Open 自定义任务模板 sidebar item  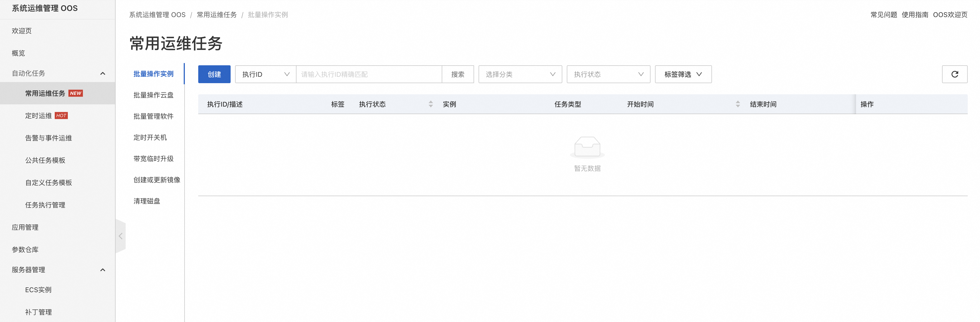(58, 182)
